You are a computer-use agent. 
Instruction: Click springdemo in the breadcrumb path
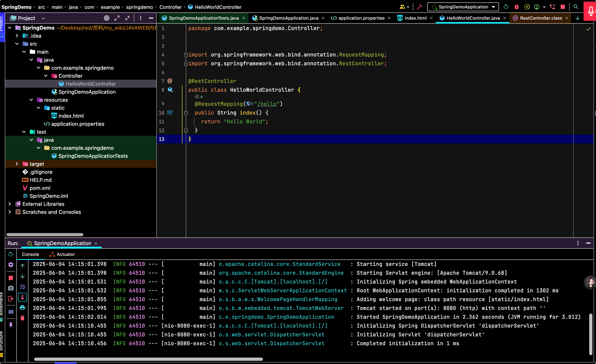click(x=139, y=7)
